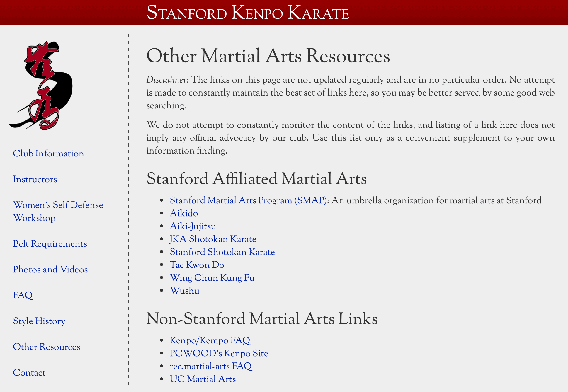Click the Stanford Kenpo Karate header title
Image resolution: width=568 pixels, height=392 pixels.
(x=248, y=12)
